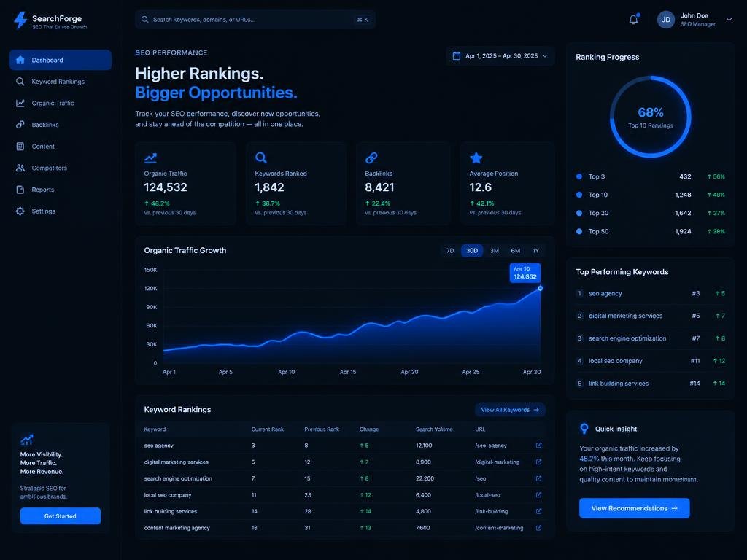Click the Top 10 count 1,248
Image resolution: width=747 pixels, height=560 pixels.
[683, 194]
